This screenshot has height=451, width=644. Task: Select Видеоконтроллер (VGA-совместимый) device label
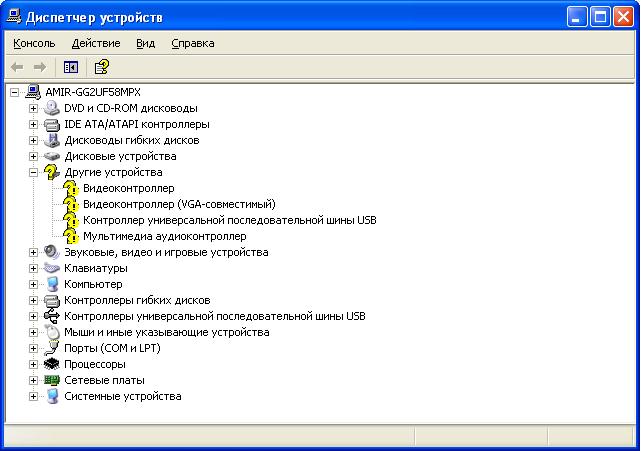coord(179,204)
